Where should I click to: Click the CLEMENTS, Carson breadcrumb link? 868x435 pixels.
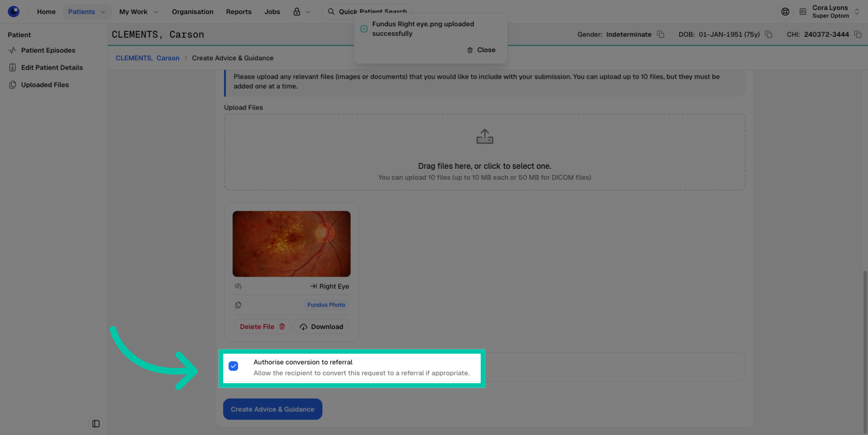tap(147, 58)
